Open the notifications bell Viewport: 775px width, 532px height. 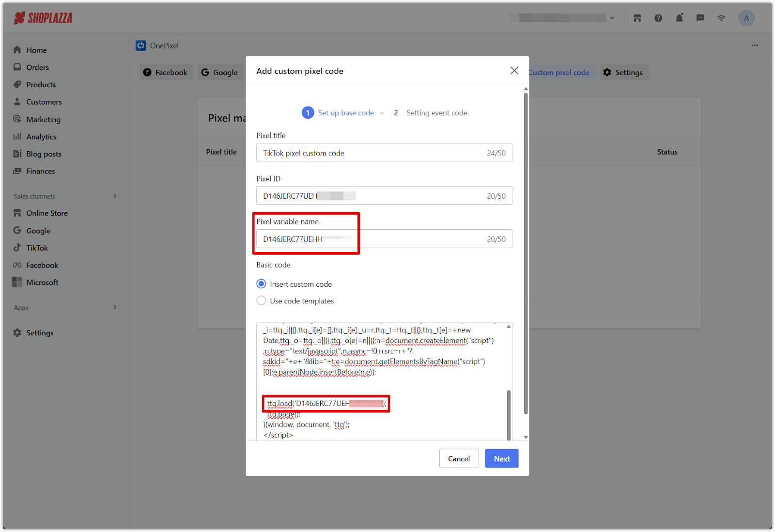(x=680, y=18)
